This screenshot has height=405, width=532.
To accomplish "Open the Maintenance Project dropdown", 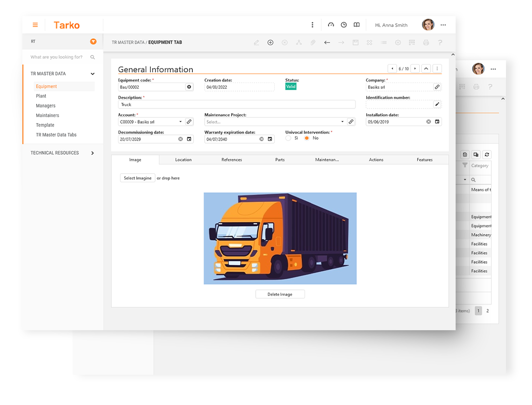I will tap(342, 122).
